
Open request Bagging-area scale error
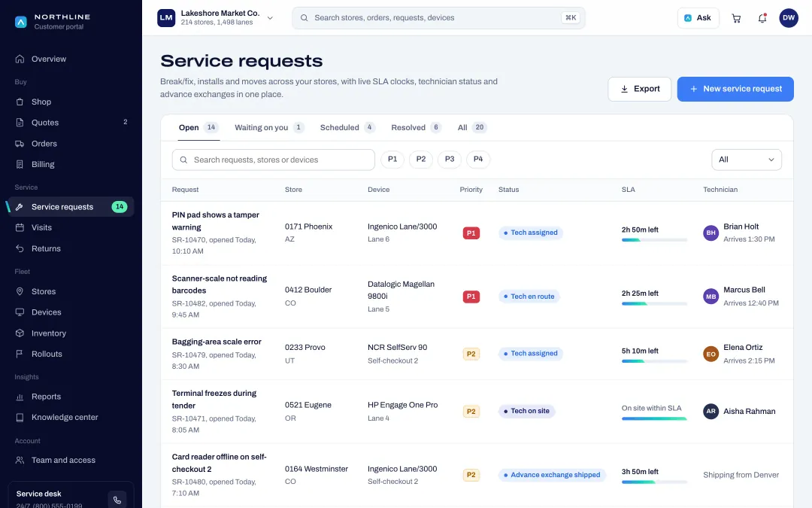(217, 342)
